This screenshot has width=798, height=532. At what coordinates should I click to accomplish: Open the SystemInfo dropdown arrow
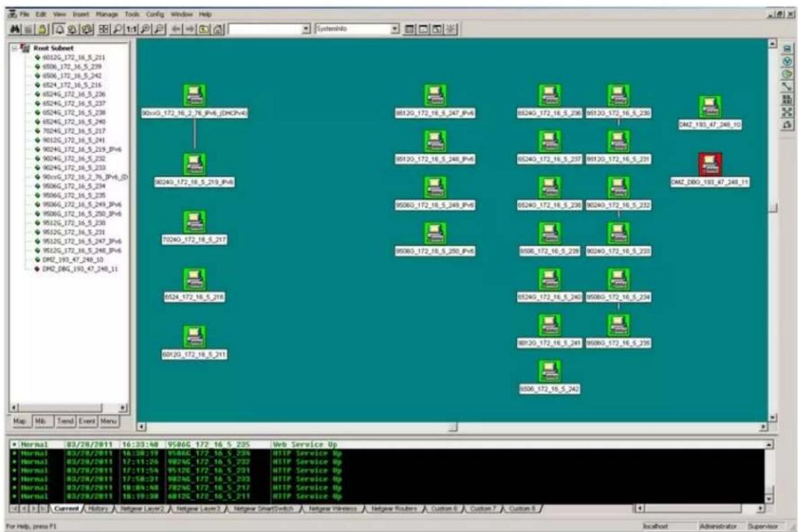pyautogui.click(x=395, y=29)
